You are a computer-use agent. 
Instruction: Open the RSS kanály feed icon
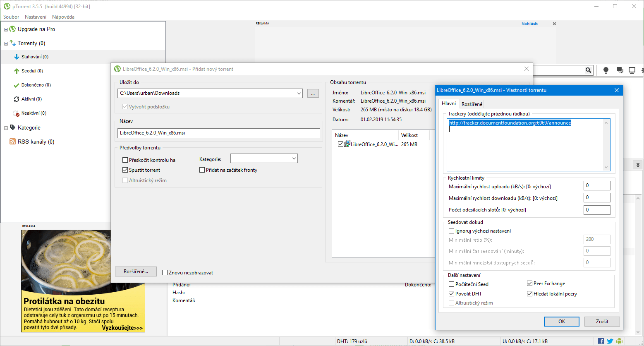[13, 142]
